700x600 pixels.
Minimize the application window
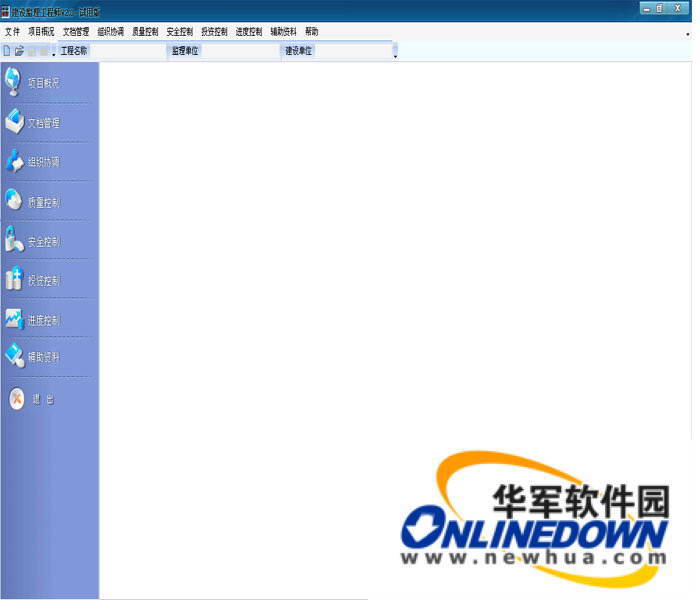point(646,8)
